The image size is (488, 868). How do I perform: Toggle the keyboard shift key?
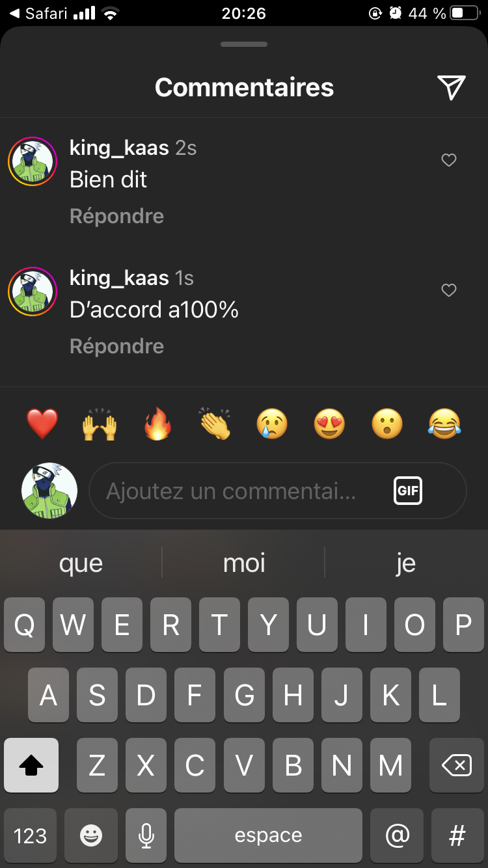[31, 765]
